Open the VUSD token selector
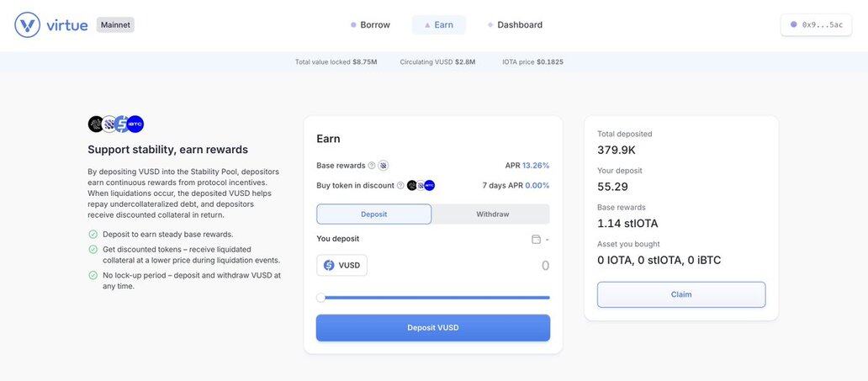This screenshot has height=381, width=868. point(341,266)
